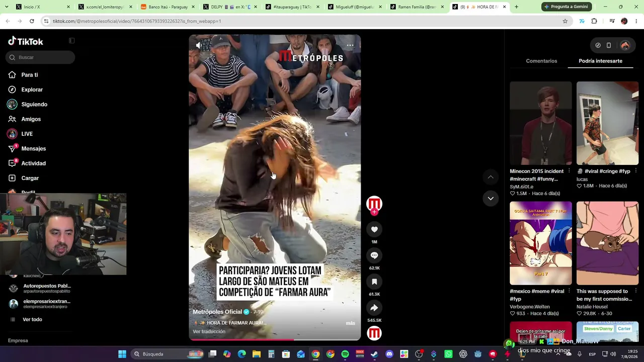Select the Podría interesarte tab
The width and height of the screenshot is (644, 362).
[x=601, y=61]
